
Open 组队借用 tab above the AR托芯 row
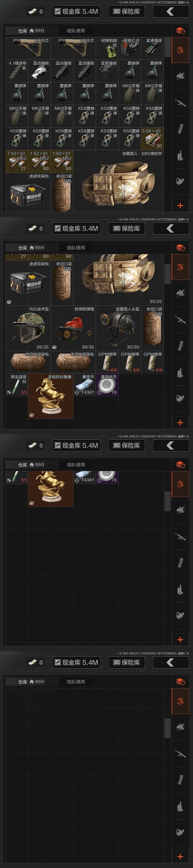76,31
